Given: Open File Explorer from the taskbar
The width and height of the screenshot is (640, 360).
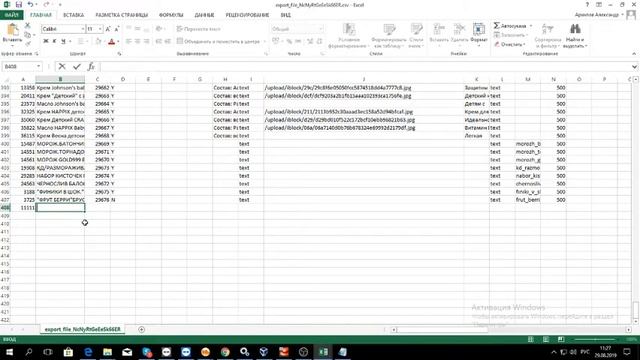Looking at the screenshot, I should (107, 352).
